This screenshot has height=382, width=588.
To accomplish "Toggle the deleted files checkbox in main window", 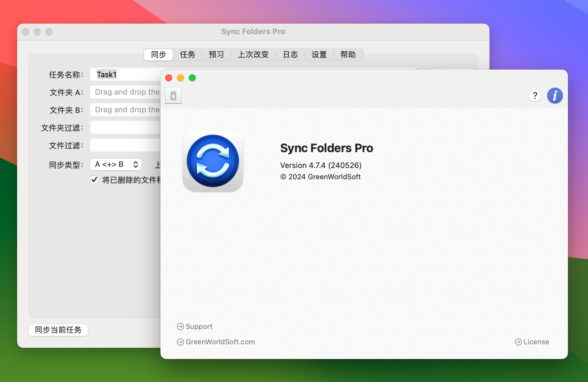I will click(94, 180).
